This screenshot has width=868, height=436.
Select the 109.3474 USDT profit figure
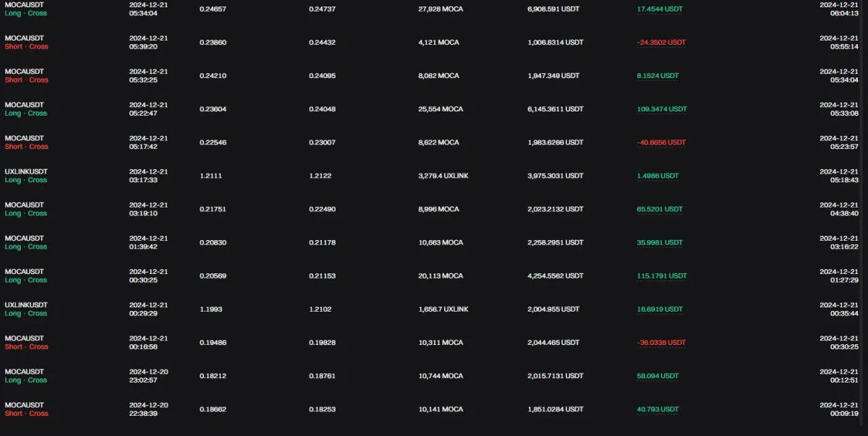click(x=662, y=109)
